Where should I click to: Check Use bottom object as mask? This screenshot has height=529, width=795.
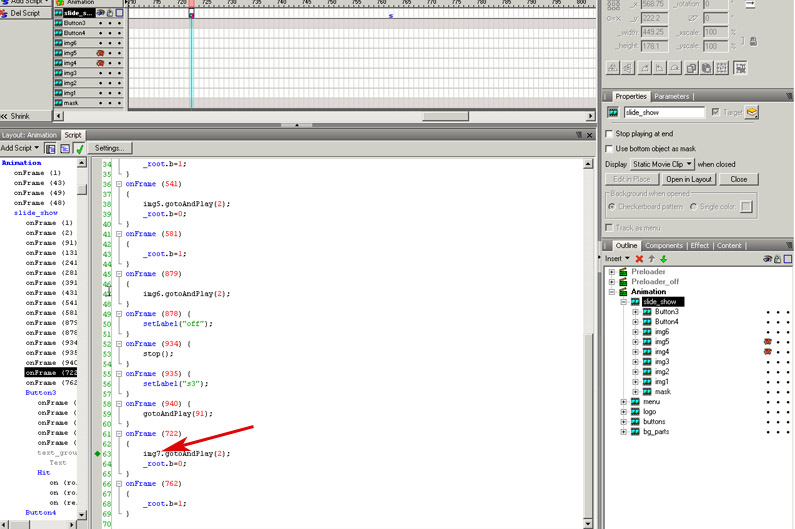point(610,148)
